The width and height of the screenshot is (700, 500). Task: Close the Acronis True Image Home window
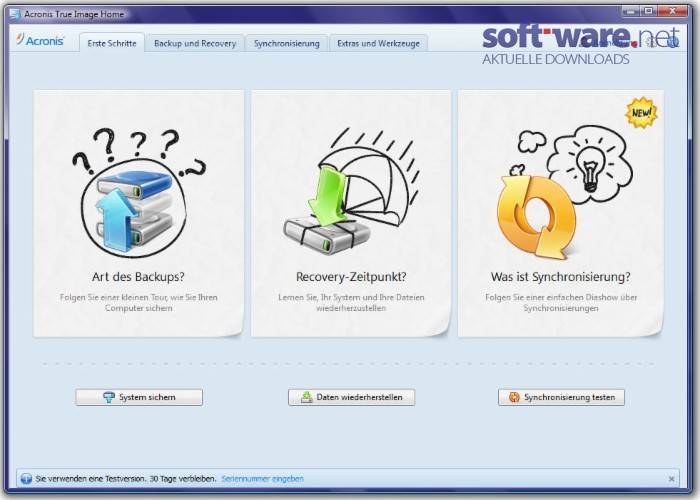click(x=672, y=11)
